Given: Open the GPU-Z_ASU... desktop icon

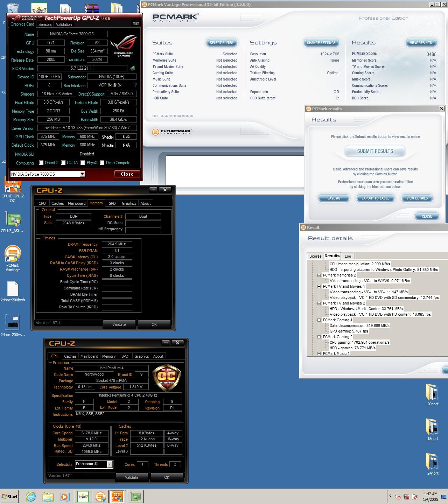Looking at the screenshot, I should coord(13,223).
